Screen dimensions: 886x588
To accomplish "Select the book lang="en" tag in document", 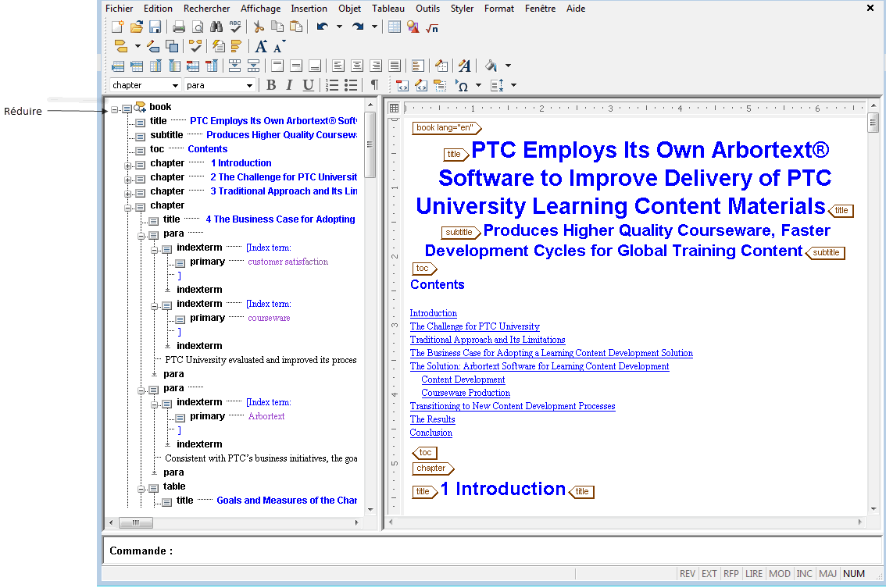I will point(446,127).
